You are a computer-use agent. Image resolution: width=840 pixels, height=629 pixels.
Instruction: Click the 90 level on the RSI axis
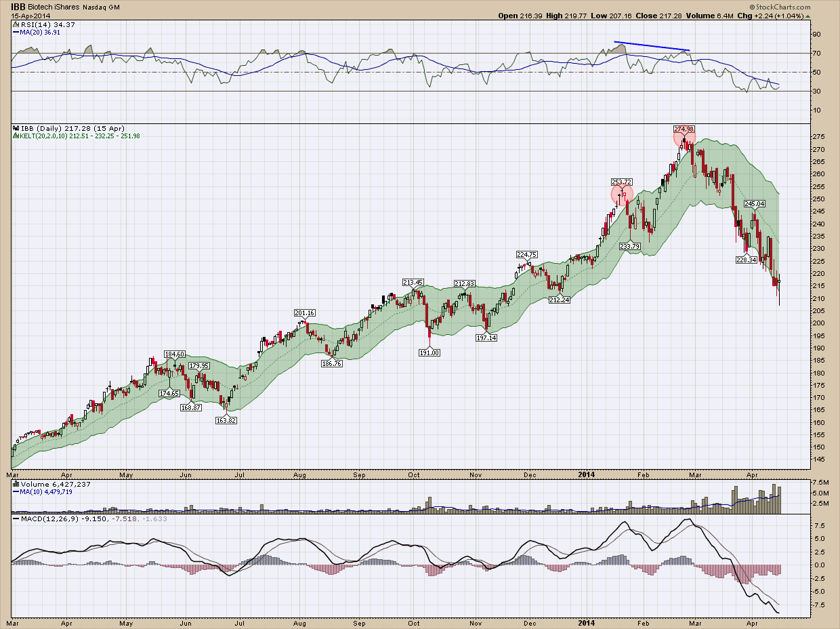click(x=816, y=34)
